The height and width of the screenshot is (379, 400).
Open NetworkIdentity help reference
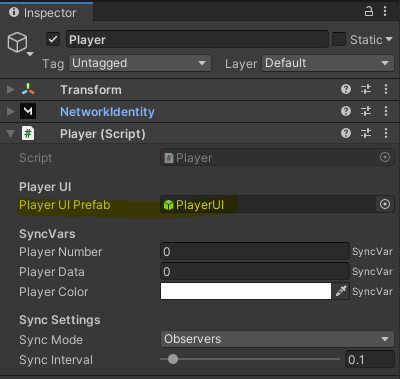(346, 111)
